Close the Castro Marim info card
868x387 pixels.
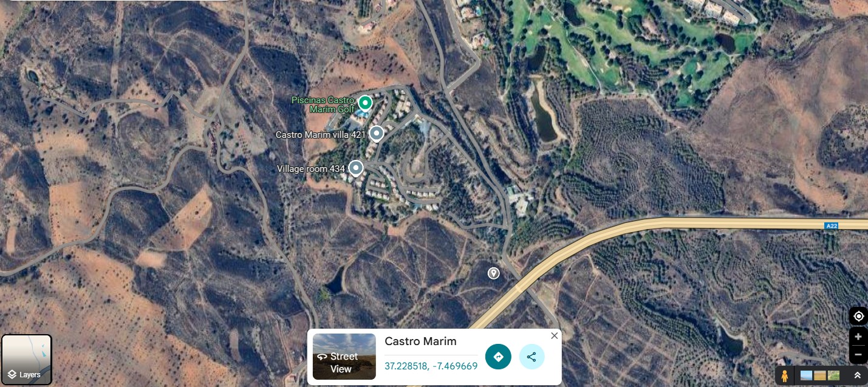(x=554, y=336)
